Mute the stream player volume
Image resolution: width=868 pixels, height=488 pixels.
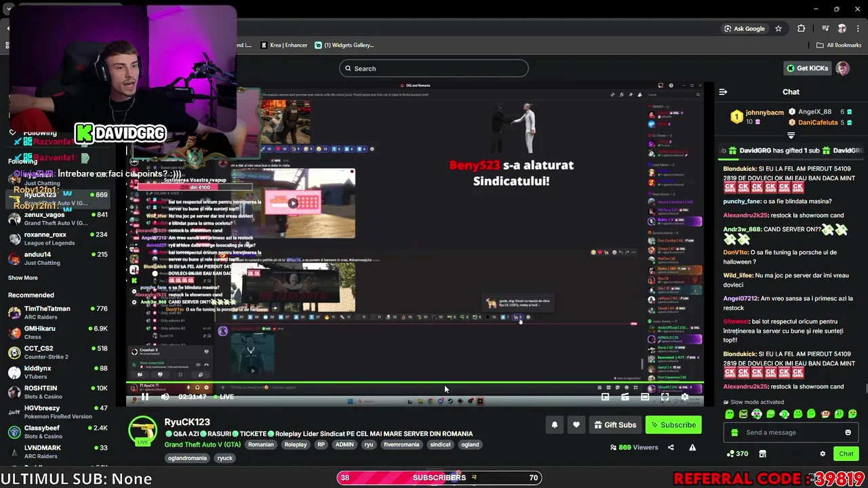pos(165,397)
